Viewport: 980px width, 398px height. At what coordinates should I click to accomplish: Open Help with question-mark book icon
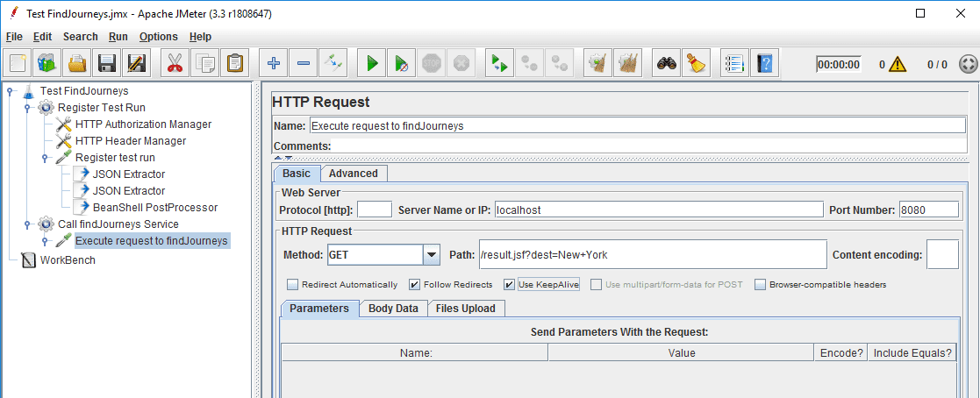[x=764, y=63]
